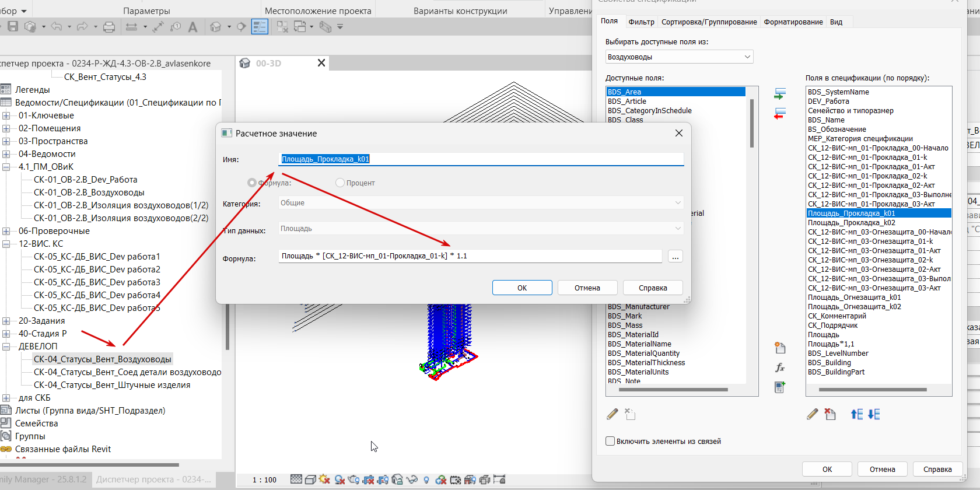
Task: Expand the 20-Задания tree node
Action: coord(6,321)
